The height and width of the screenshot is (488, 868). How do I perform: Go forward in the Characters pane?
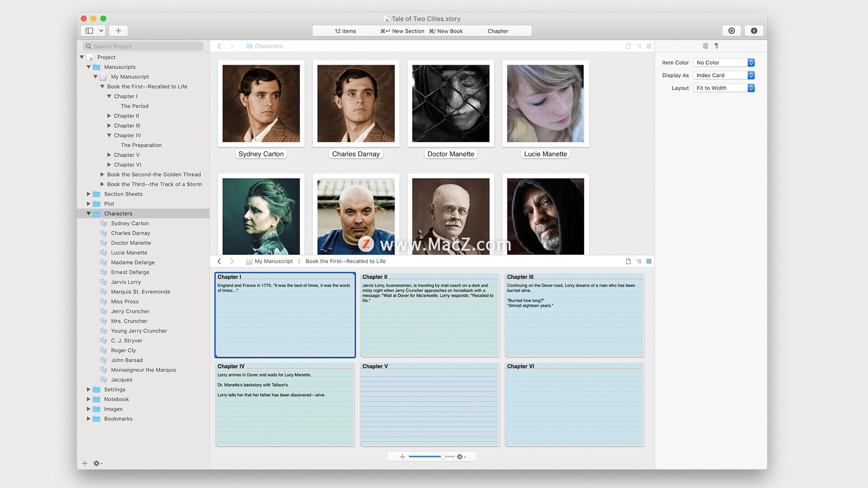232,46
